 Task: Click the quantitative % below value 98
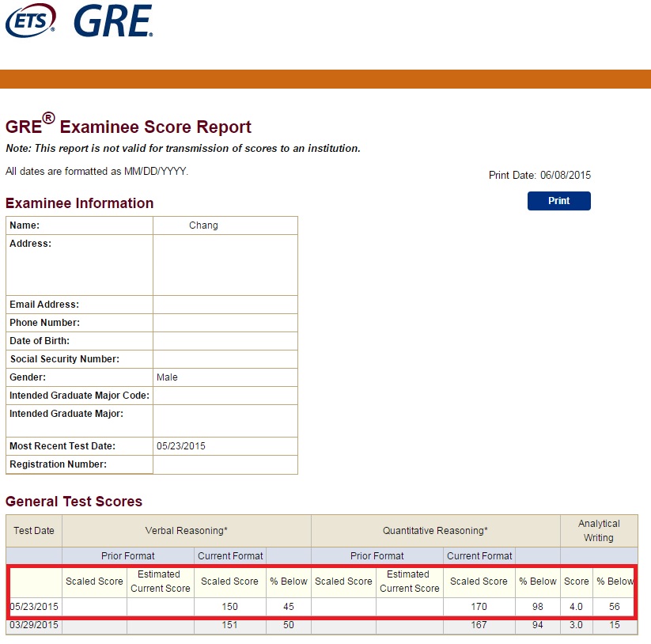point(538,607)
